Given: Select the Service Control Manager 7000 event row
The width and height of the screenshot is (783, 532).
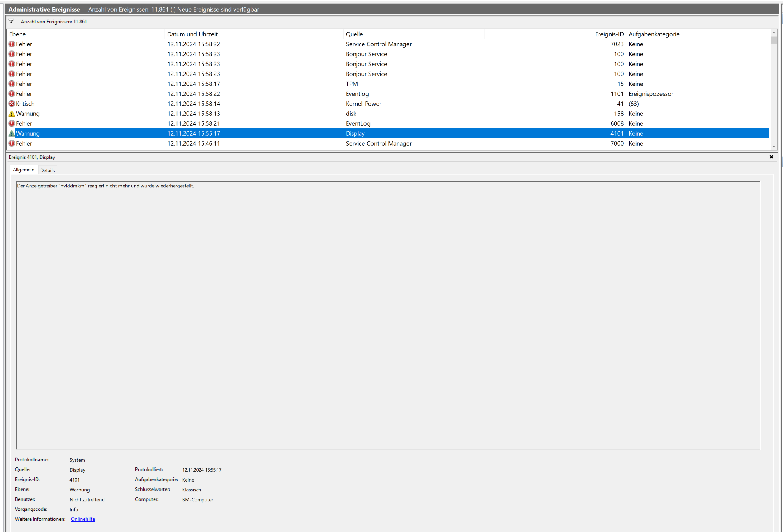Looking at the screenshot, I should pyautogui.click(x=378, y=144).
